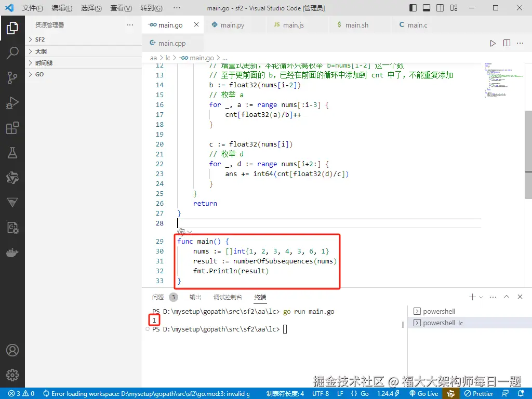Image resolution: width=532 pixels, height=399 pixels.
Task: Open the Docker view in activity bar
Action: pos(12,253)
